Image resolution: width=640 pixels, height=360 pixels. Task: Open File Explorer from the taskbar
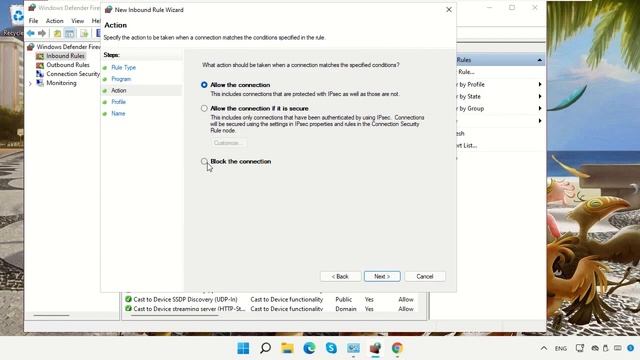point(287,348)
